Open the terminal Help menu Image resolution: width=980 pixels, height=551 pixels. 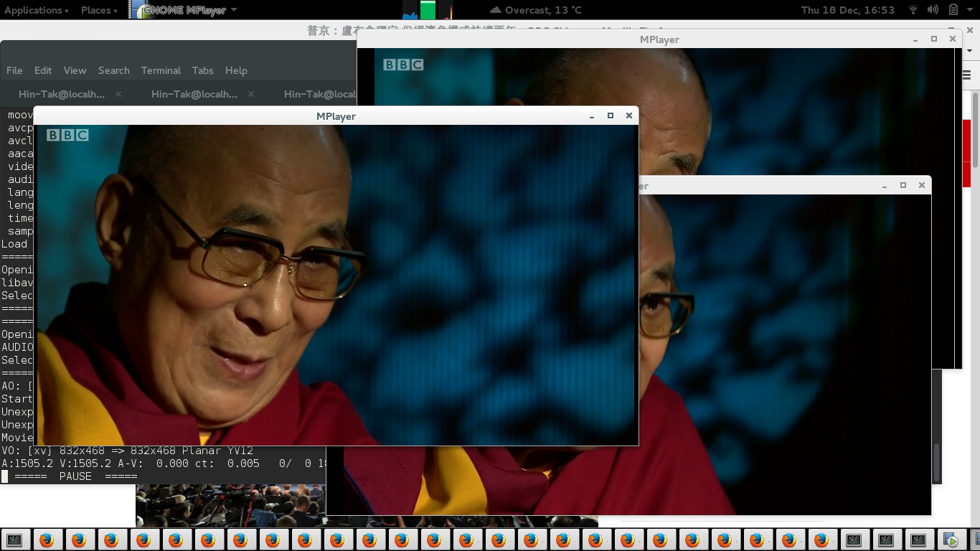pyautogui.click(x=236, y=70)
